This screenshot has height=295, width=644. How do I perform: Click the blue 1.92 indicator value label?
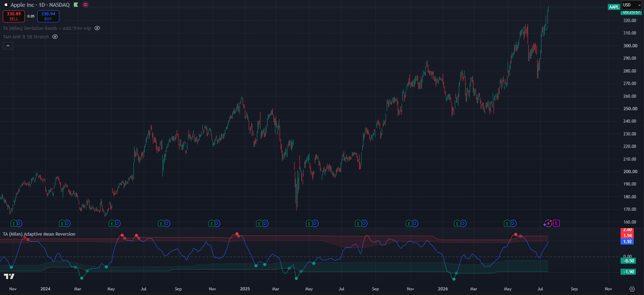[628, 242]
